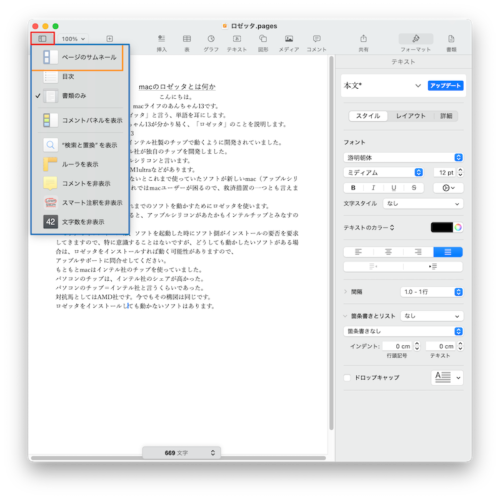Viewport: 500px width, 499px height.
Task: Select ページのサムネール menu item
Action: click(x=78, y=57)
